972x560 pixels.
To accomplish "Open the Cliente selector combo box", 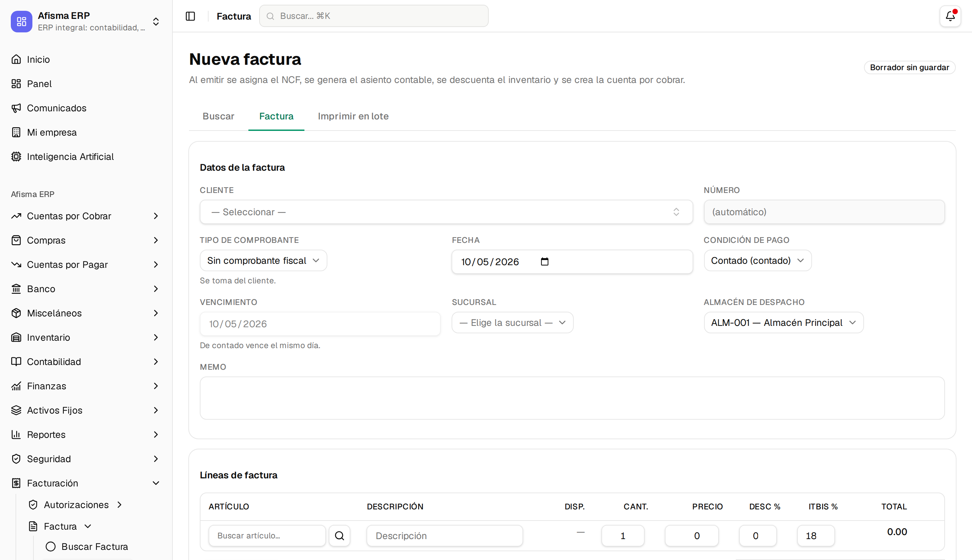I will click(446, 212).
